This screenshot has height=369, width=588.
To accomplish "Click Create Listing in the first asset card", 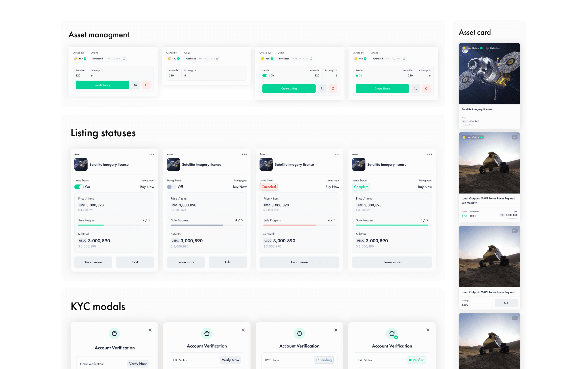I will (102, 85).
